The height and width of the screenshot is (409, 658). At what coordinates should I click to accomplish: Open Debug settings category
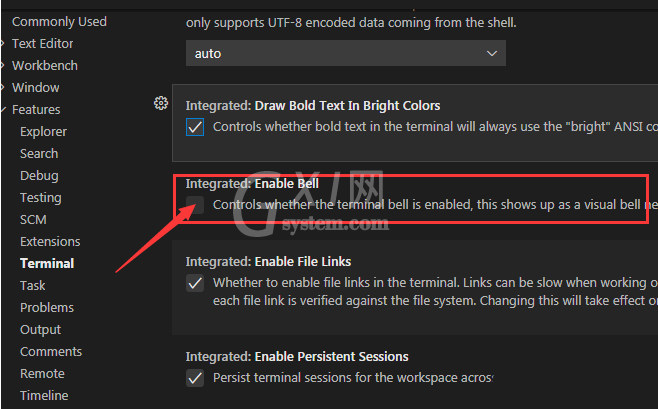pos(39,175)
